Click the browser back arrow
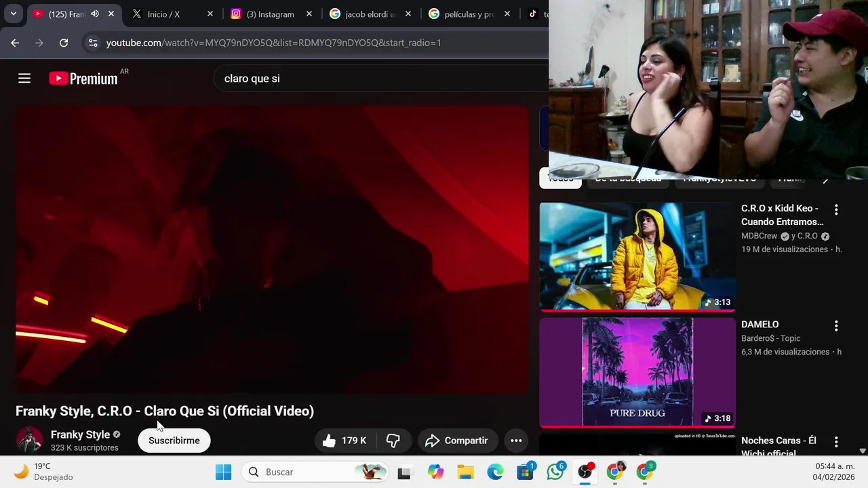Image resolution: width=868 pixels, height=488 pixels. coord(15,43)
